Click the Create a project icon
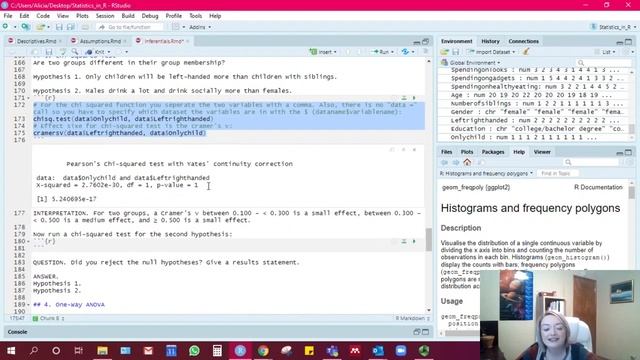The width and height of the screenshot is (640, 360). tap(26, 27)
